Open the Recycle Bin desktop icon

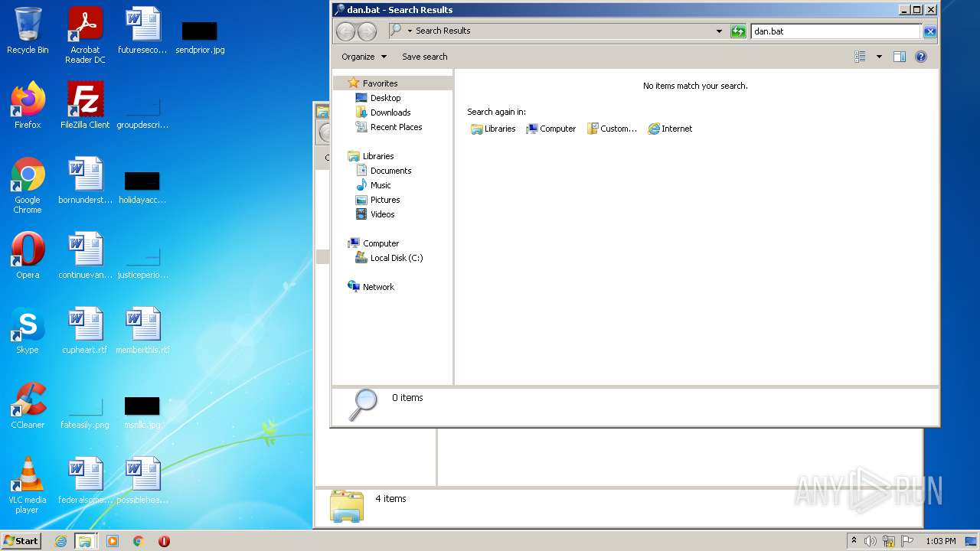[x=28, y=31]
